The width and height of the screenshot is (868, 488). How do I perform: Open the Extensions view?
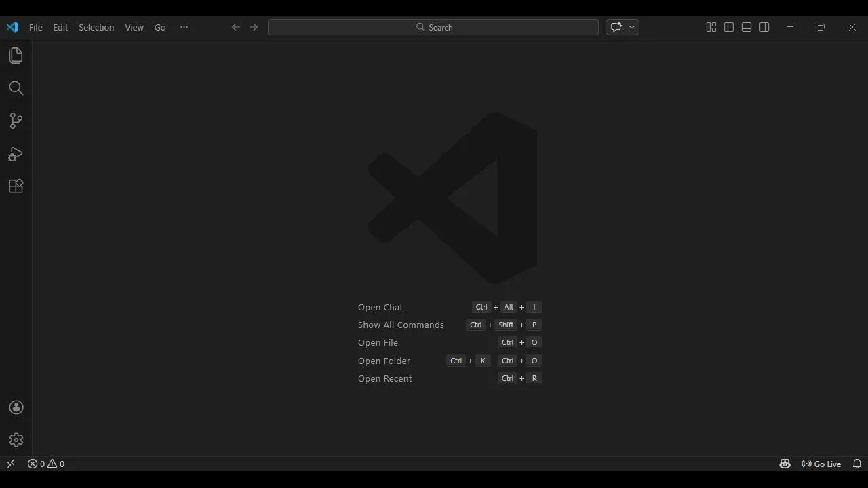tap(16, 186)
